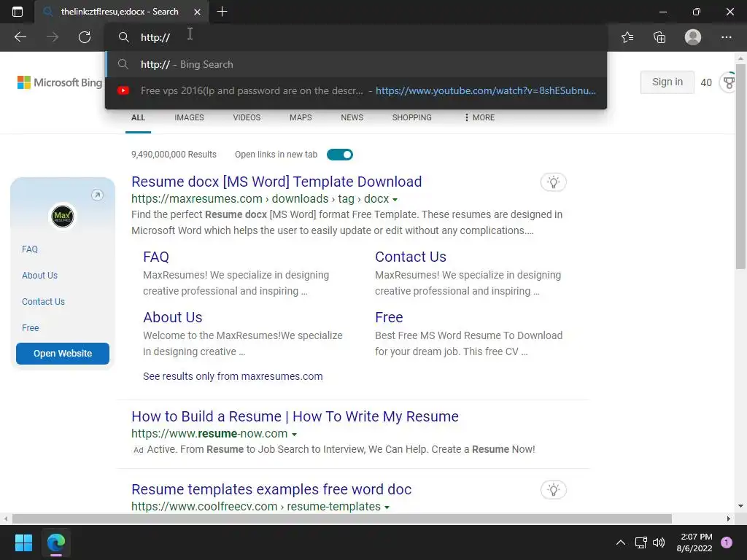Open How to Build a Resume link
Image resolution: width=747 pixels, height=560 pixels.
pyautogui.click(x=295, y=416)
